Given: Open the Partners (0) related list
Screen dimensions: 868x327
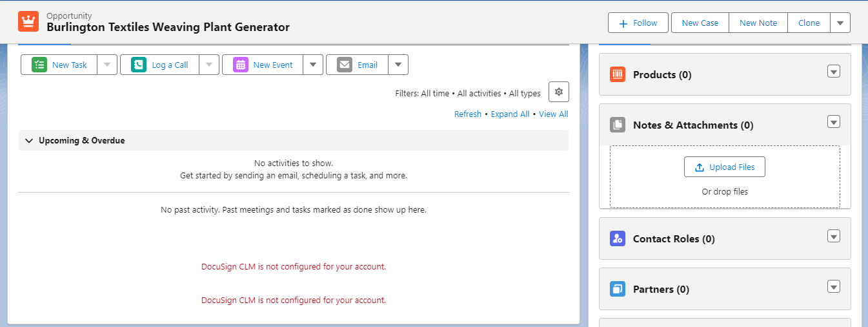Looking at the screenshot, I should click(x=661, y=289).
